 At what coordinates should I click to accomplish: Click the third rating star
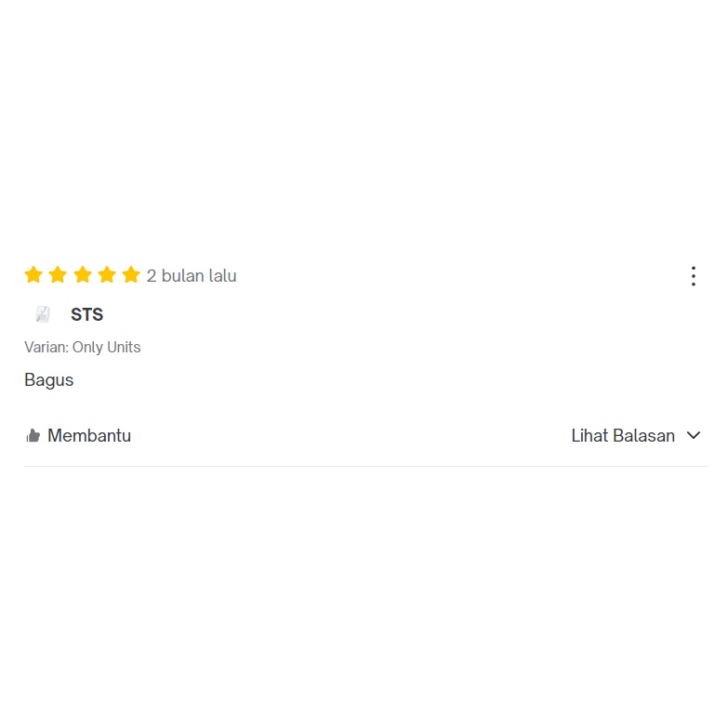83,274
